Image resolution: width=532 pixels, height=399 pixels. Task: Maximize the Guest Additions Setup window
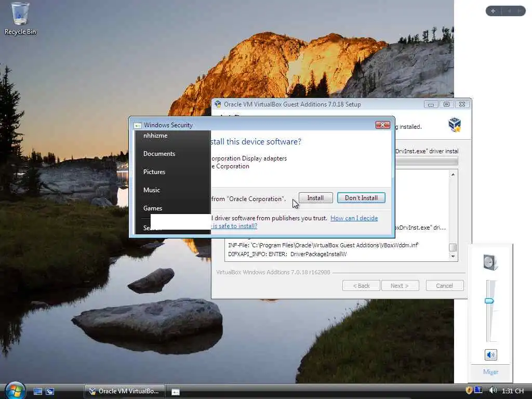[x=446, y=104]
